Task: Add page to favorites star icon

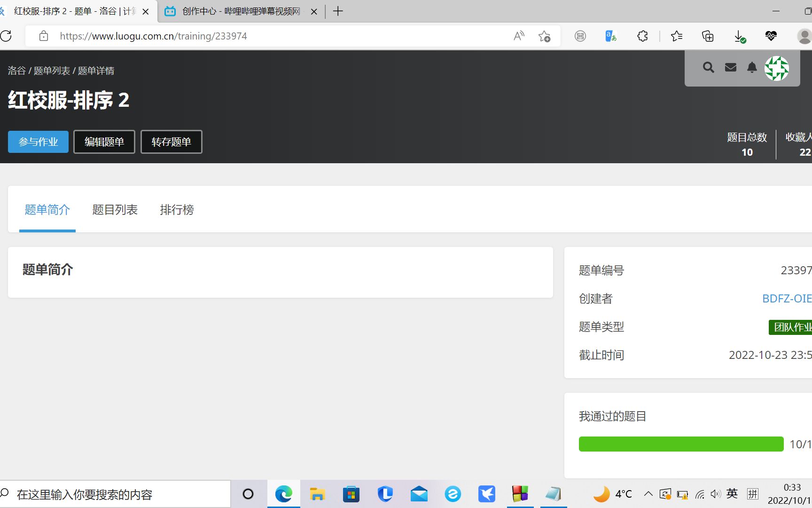Action: [545, 36]
